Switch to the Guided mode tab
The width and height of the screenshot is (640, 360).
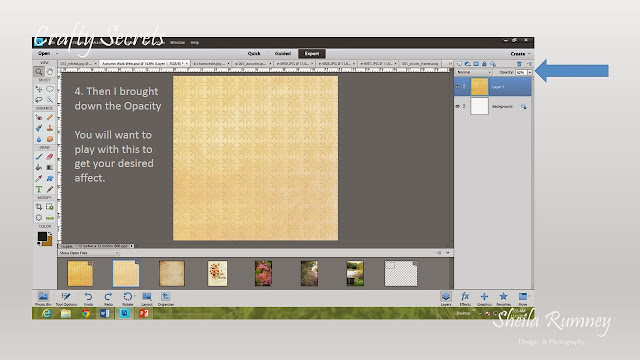tap(283, 53)
